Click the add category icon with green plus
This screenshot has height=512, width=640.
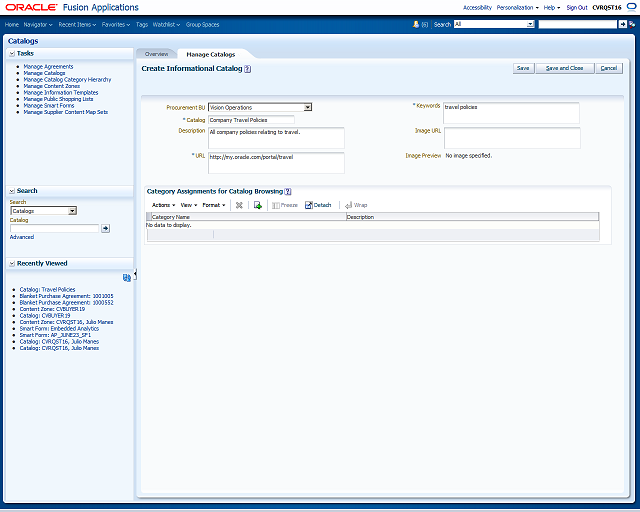click(258, 205)
